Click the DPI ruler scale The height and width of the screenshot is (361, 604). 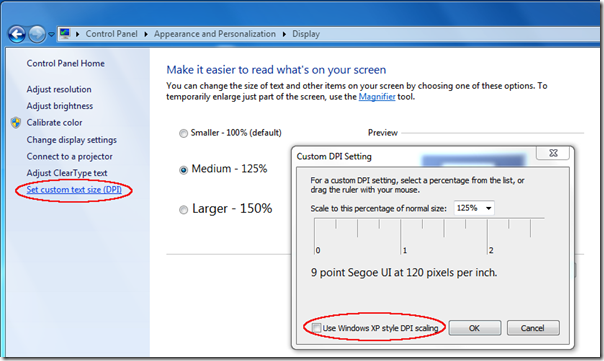tap(429, 236)
